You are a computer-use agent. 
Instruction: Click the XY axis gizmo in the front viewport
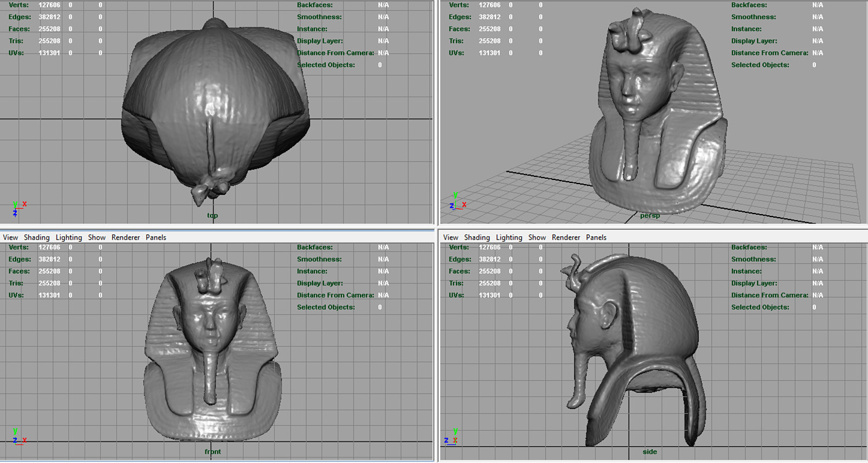click(19, 436)
